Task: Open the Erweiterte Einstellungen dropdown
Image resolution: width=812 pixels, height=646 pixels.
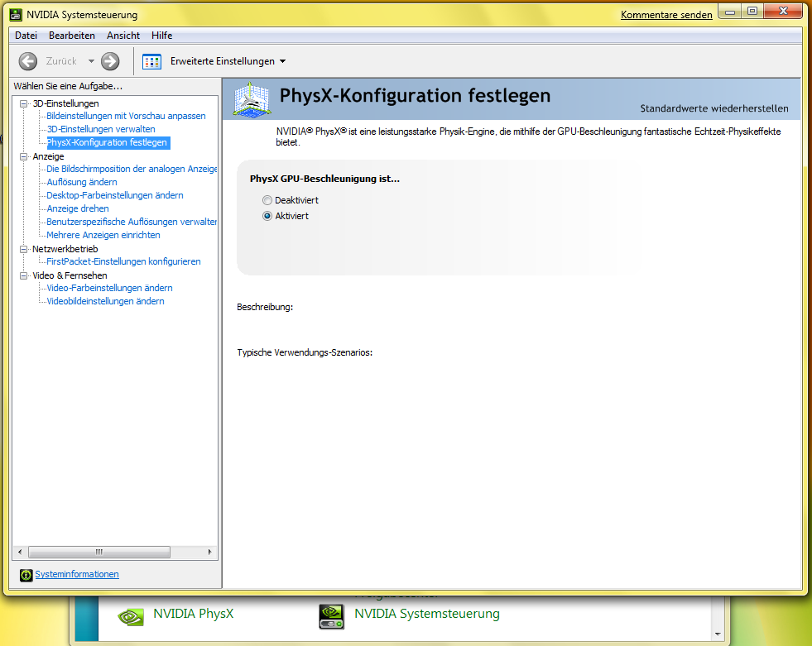Action: click(x=228, y=61)
